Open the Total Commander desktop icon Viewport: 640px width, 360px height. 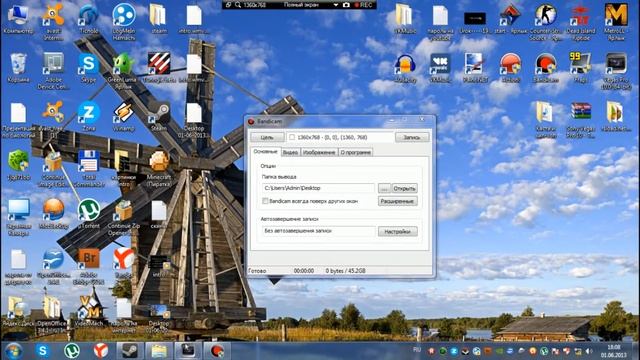(x=88, y=168)
